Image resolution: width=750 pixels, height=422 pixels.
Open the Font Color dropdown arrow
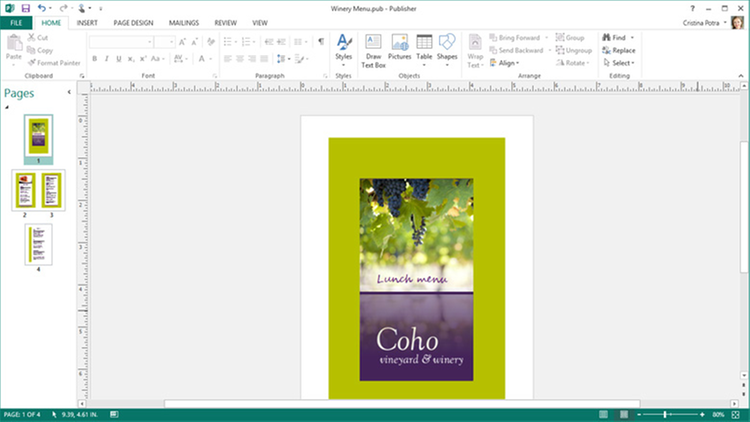[210, 59]
